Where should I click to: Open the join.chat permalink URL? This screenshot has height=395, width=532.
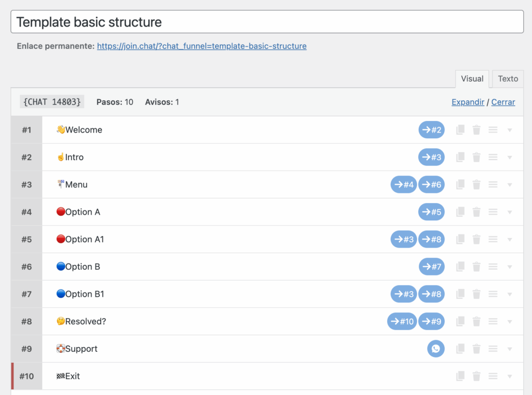tap(202, 46)
